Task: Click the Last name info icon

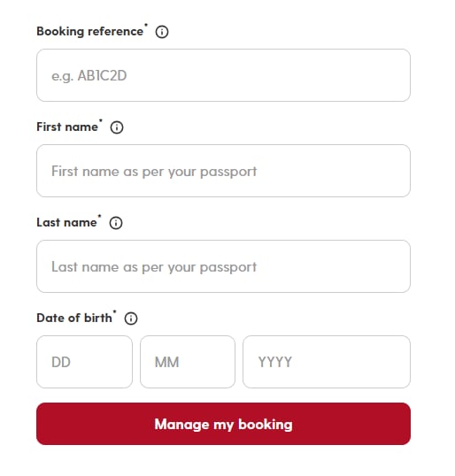Action: click(116, 223)
